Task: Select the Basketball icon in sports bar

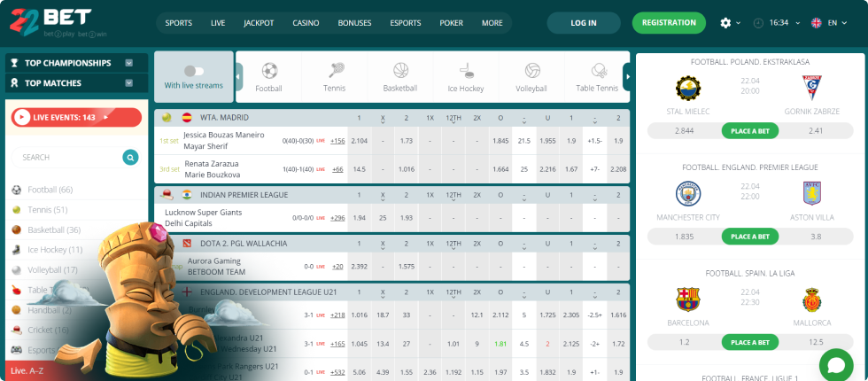Action: point(400,70)
